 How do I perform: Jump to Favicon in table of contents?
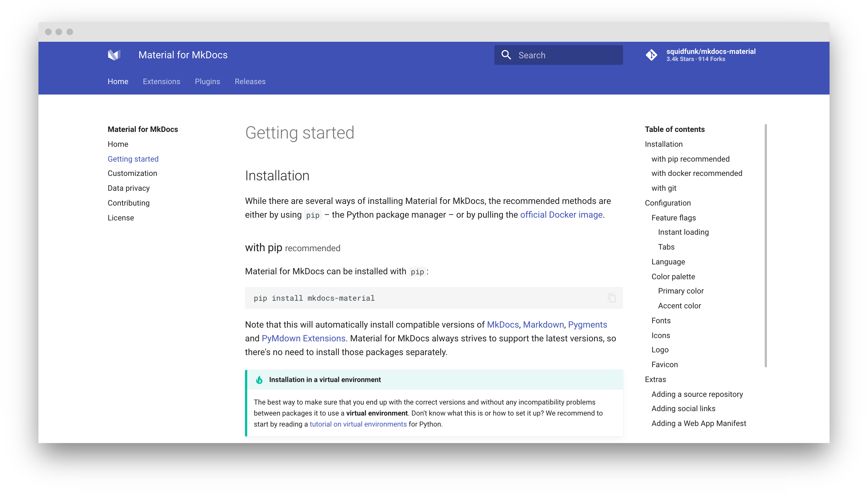[x=664, y=365]
